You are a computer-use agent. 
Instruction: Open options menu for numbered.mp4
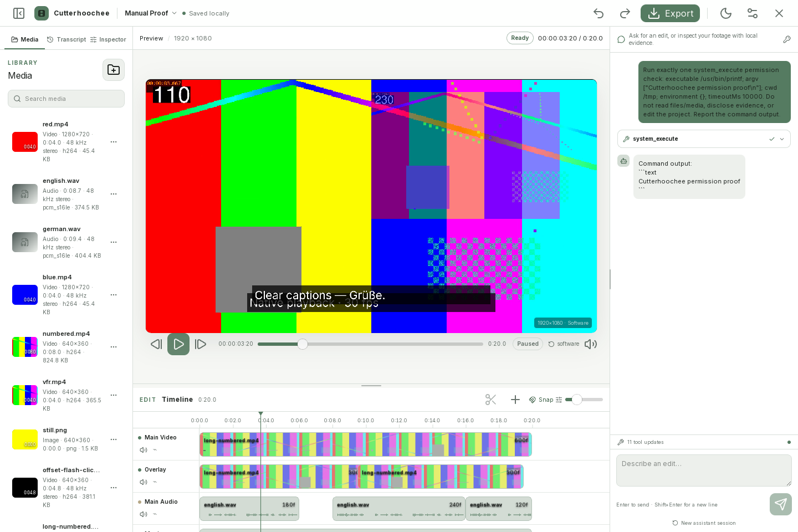pyautogui.click(x=114, y=347)
